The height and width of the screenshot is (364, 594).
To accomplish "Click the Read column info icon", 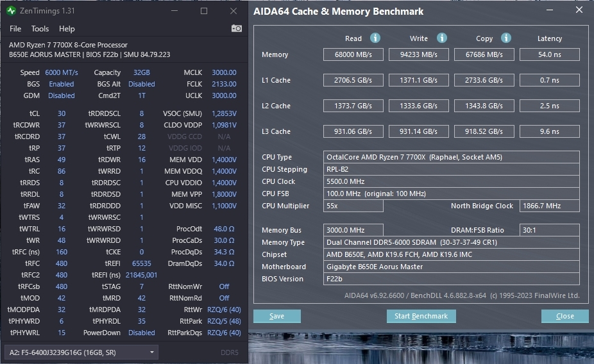I will pyautogui.click(x=375, y=38).
